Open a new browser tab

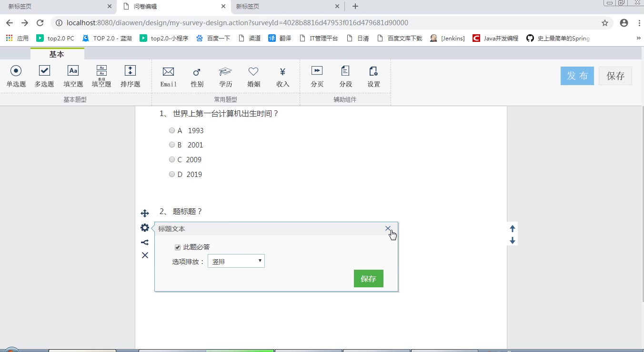(355, 7)
